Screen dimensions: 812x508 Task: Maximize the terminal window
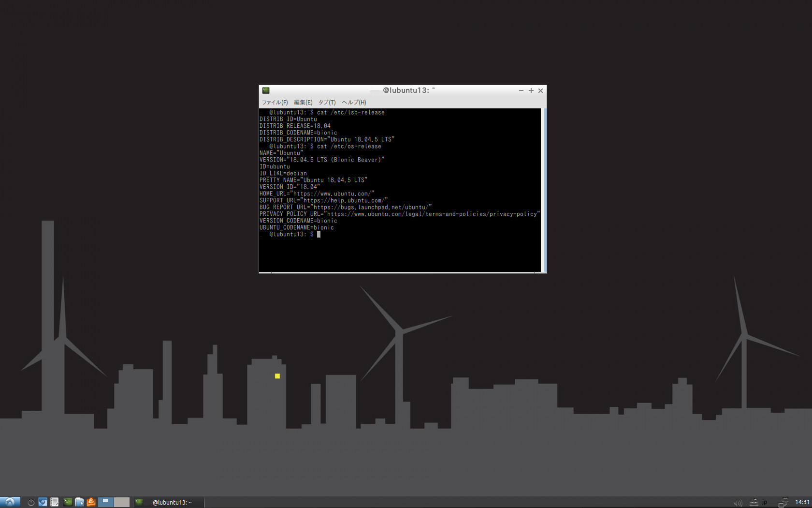tap(531, 90)
